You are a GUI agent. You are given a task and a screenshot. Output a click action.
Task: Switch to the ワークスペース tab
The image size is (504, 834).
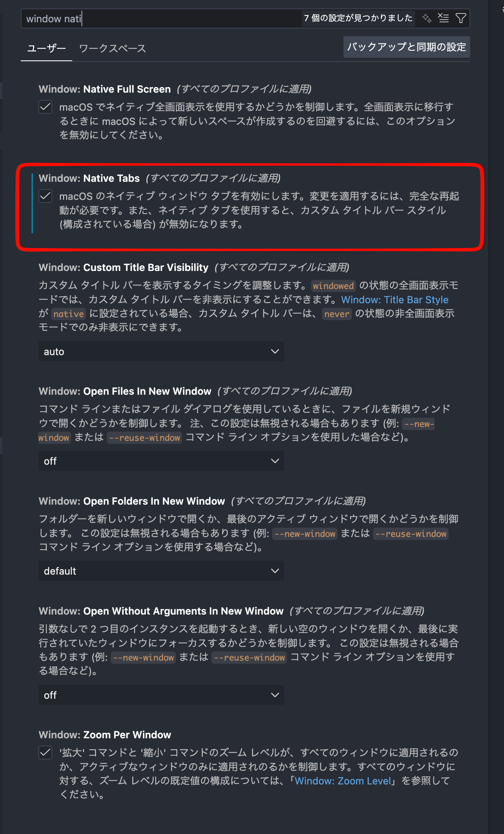113,48
